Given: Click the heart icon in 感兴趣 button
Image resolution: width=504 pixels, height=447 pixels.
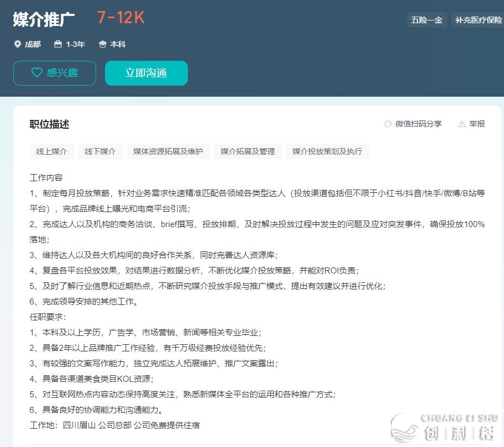Looking at the screenshot, I should point(37,73).
